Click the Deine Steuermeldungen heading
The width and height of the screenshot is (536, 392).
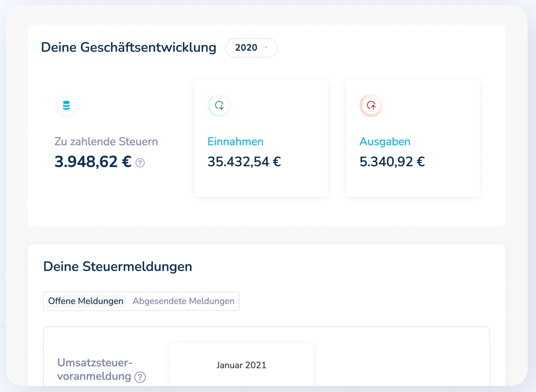[x=117, y=267]
